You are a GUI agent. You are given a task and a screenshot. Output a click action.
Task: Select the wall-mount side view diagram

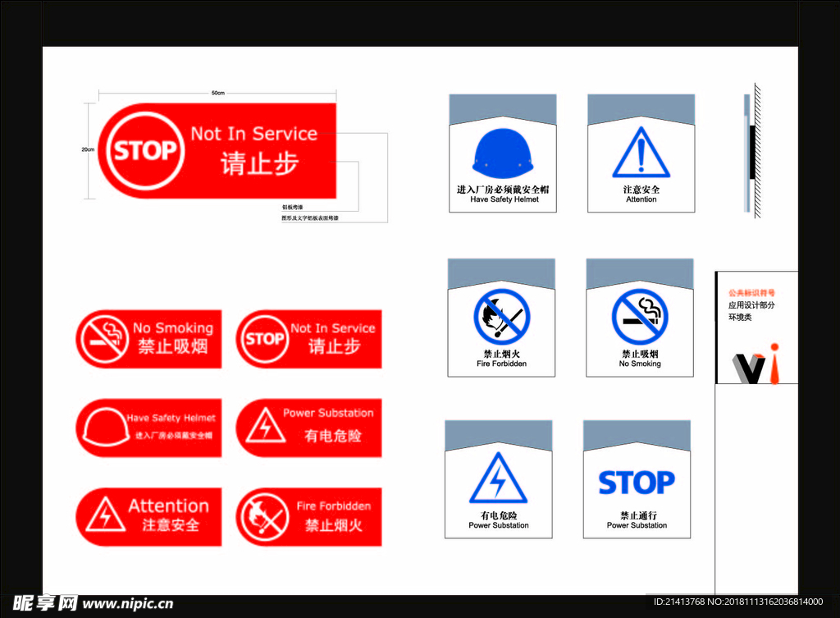[x=752, y=153]
